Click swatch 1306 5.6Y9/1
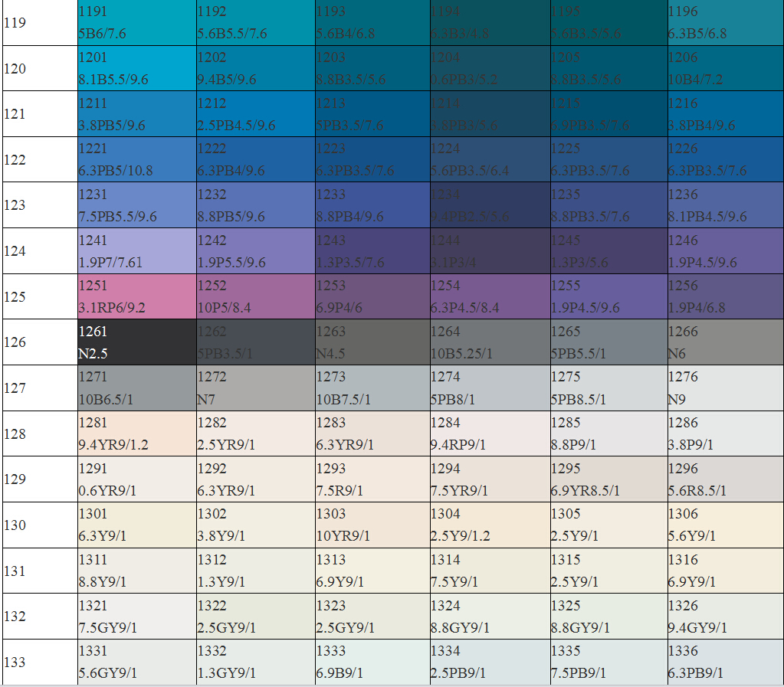 click(x=726, y=525)
